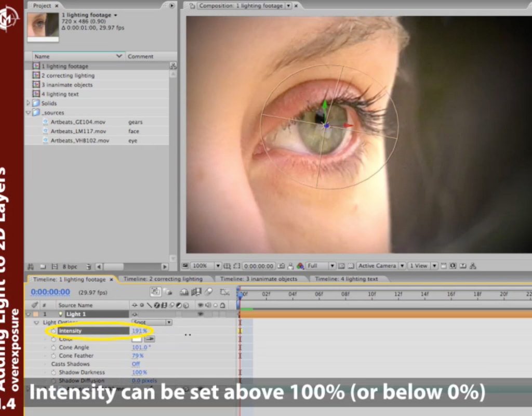Click the timeline current time 0:00:00:00
This screenshot has height=416, width=532.
click(50, 292)
